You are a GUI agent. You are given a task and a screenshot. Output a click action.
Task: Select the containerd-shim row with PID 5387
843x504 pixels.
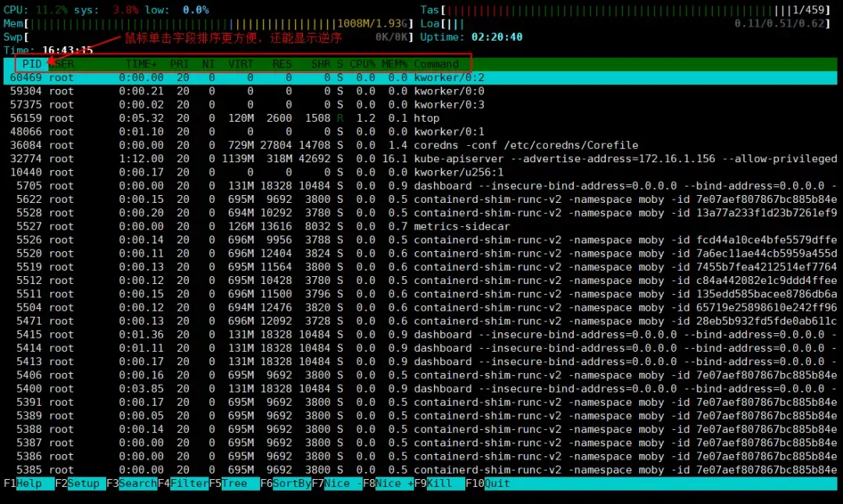coord(421,442)
